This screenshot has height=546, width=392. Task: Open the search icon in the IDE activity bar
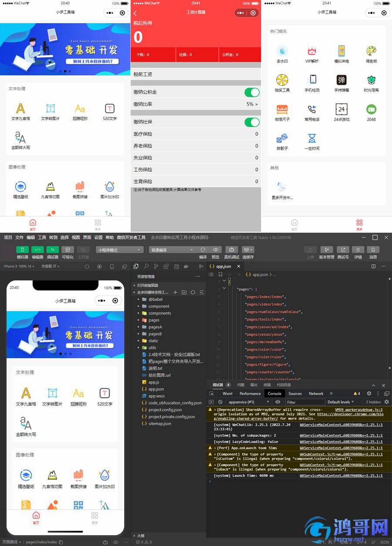(x=146, y=266)
